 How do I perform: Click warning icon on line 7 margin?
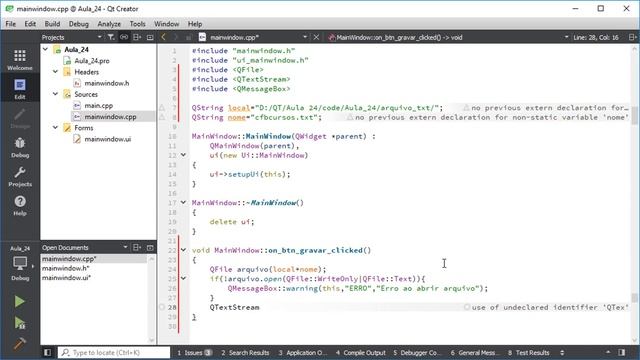pos(162,108)
